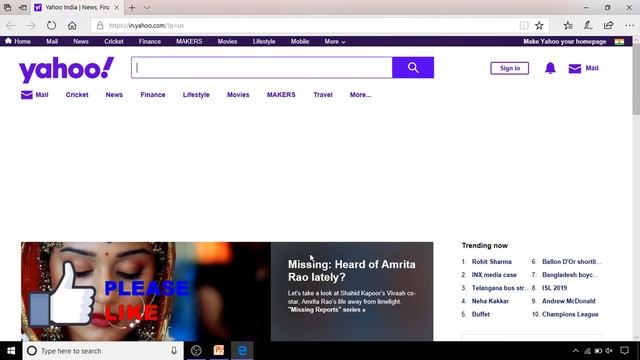640x360 pixels.
Task: Open Mobile in the top purple bar
Action: [300, 41]
